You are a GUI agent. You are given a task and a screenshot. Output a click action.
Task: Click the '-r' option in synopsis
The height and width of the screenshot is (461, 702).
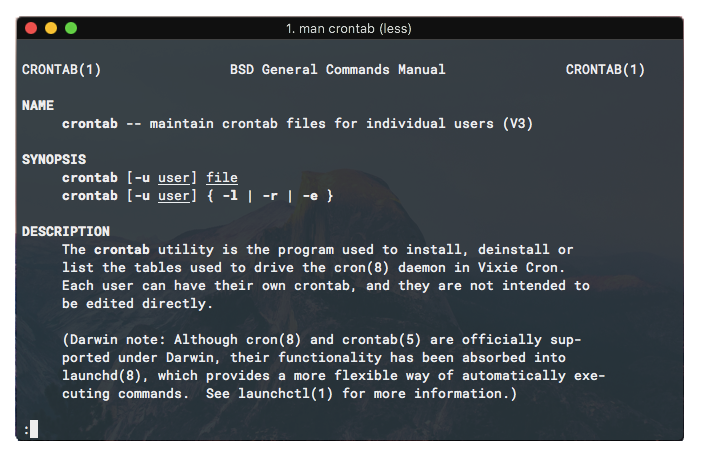[270, 196]
